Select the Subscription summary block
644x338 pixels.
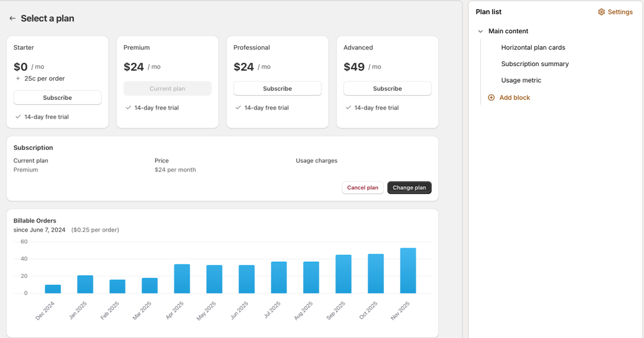point(535,64)
